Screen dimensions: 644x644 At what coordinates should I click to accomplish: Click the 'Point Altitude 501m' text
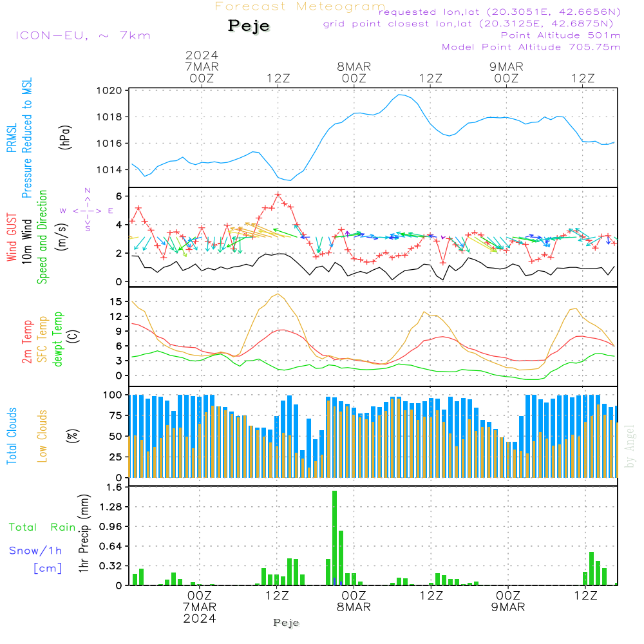click(x=561, y=35)
